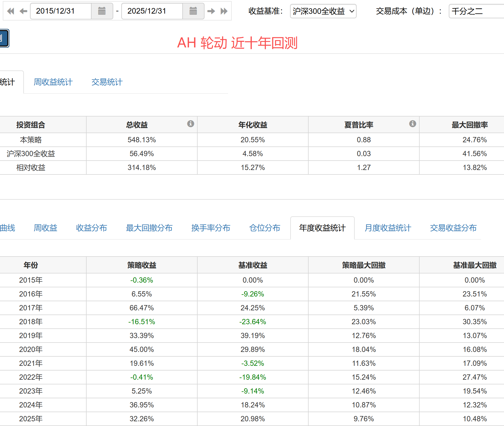Open the 最大回撤分布 tab
This screenshot has width=504, height=426.
coord(149,228)
